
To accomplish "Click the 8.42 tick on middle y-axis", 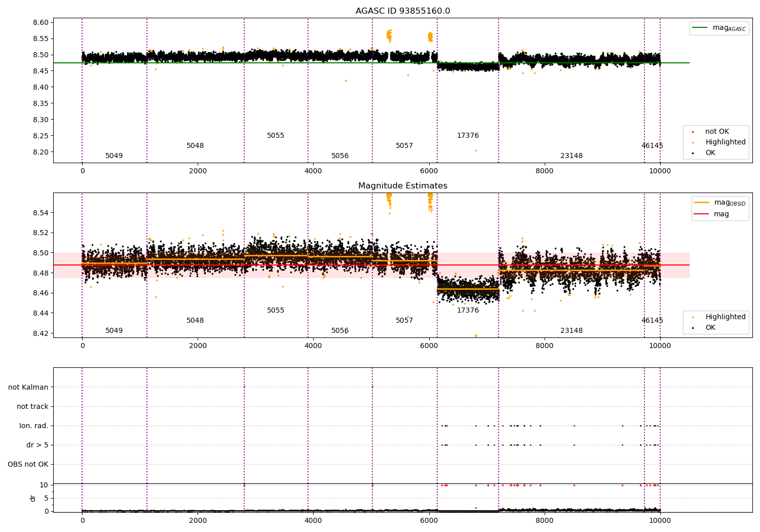I will [41, 333].
